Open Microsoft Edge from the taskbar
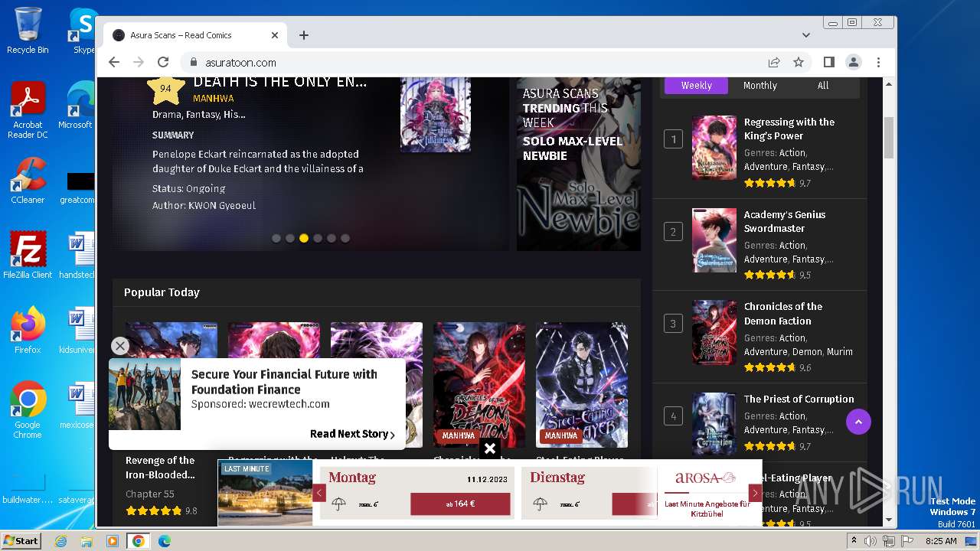This screenshot has width=980, height=551. point(164,541)
